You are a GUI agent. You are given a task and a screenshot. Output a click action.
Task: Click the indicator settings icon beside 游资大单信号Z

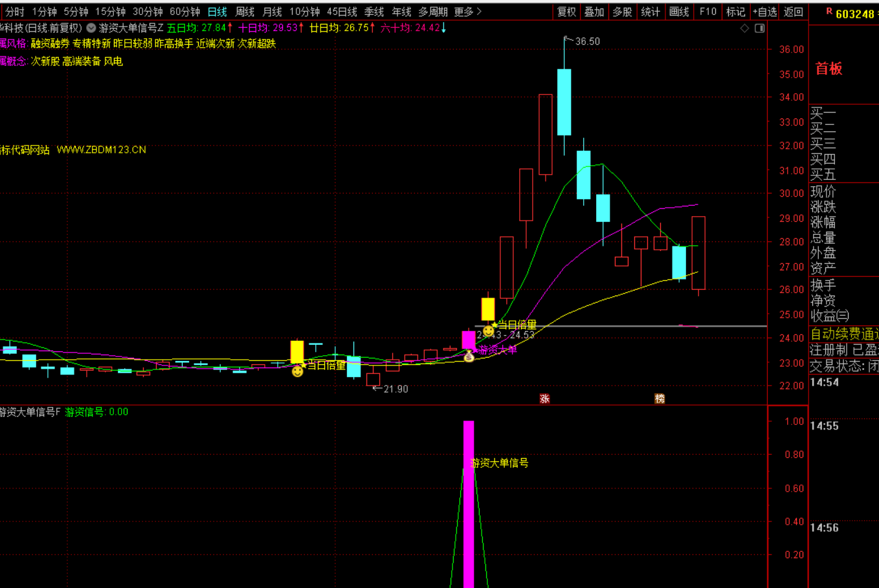tap(91, 28)
